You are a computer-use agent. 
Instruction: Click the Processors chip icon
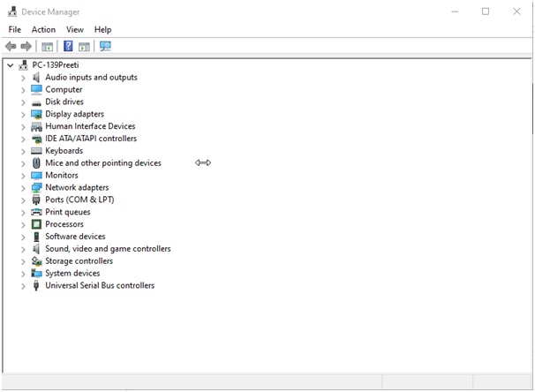36,224
